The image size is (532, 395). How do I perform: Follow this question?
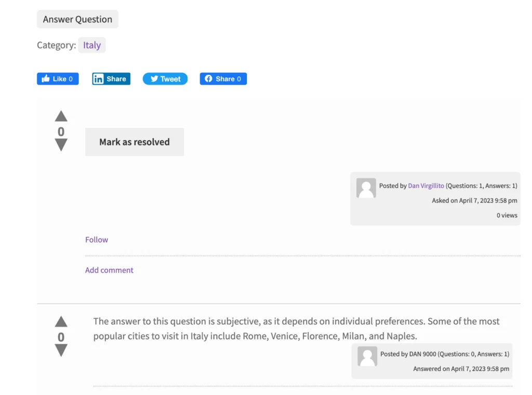(97, 240)
